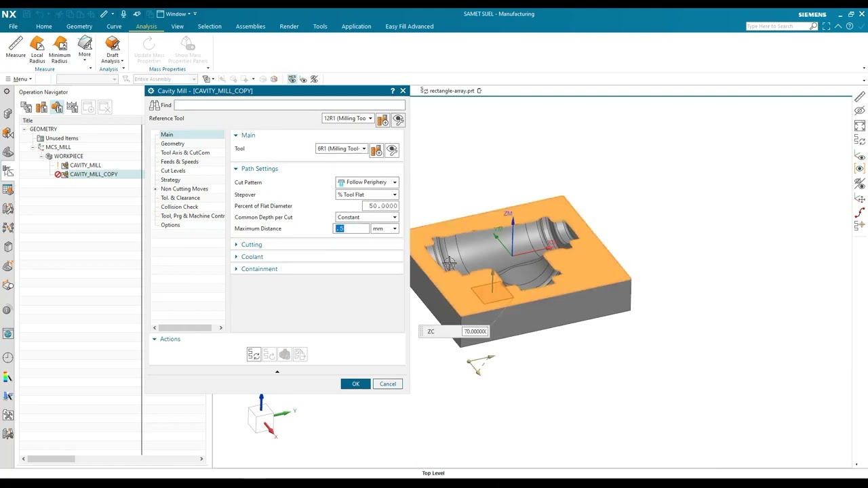Image resolution: width=868 pixels, height=488 pixels.
Task: Click the measure ruler icon on right toolbar
Action: [860, 97]
